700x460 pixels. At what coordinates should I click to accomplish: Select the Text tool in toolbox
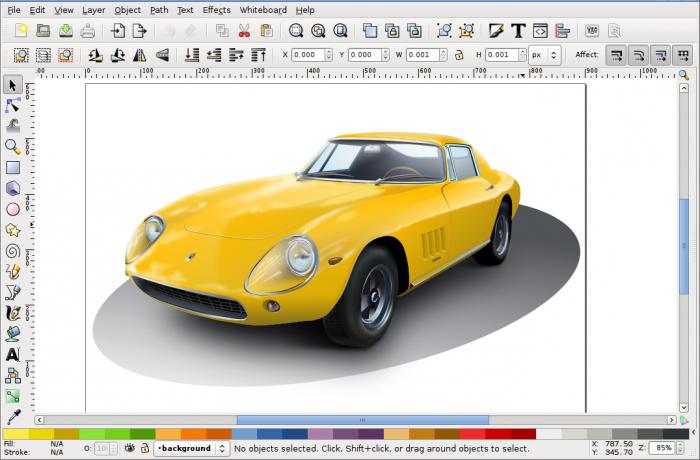click(12, 355)
